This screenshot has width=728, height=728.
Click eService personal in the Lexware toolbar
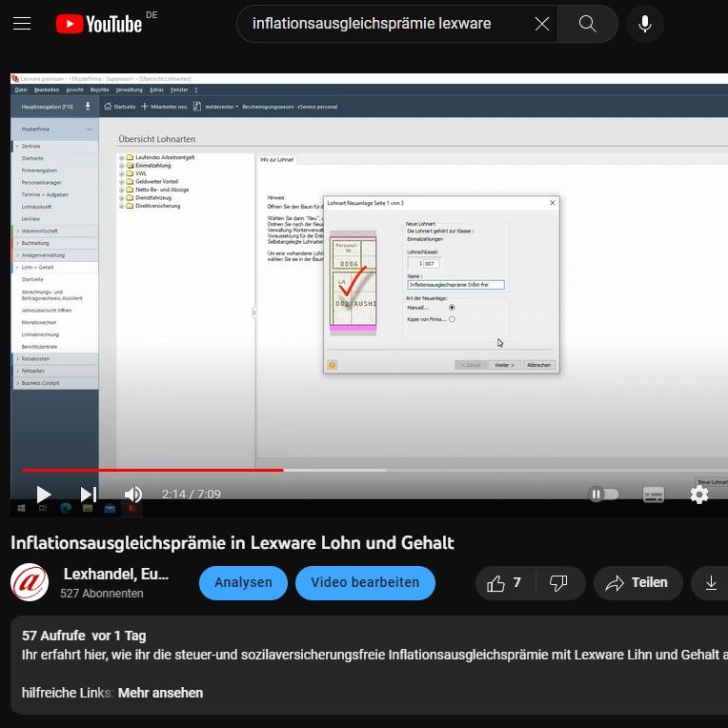[317, 107]
